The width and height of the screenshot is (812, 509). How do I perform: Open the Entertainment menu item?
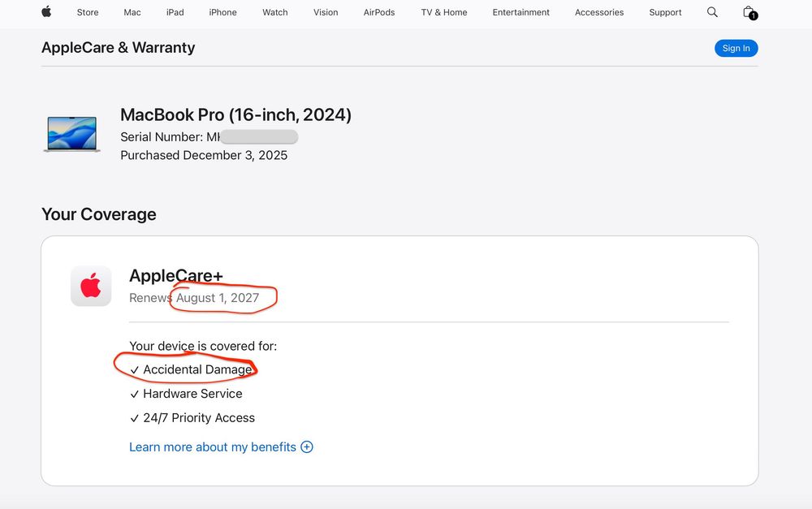(521, 12)
